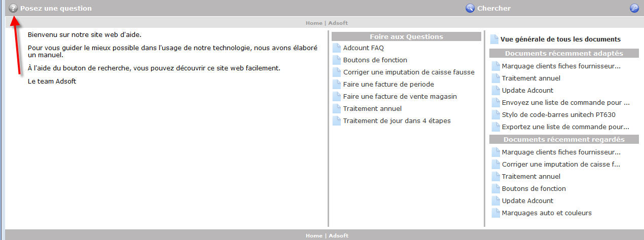Image resolution: width=644 pixels, height=240 pixels.
Task: Open 'Envoyez une liste de commande pour ...'
Action: 565,103
